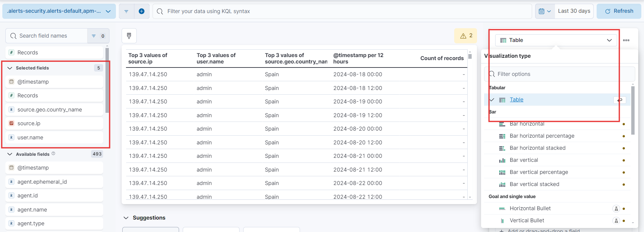
Task: Click the Last 30 days time range
Action: click(x=574, y=11)
